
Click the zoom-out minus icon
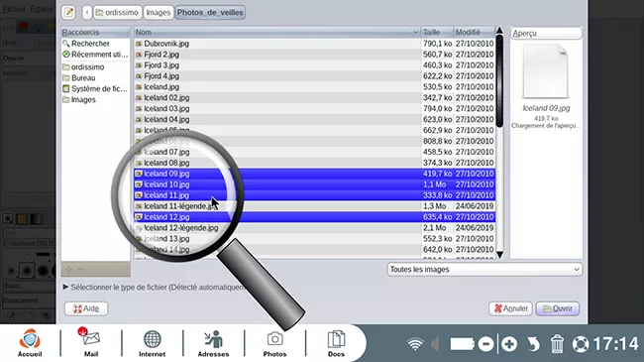coord(485,344)
